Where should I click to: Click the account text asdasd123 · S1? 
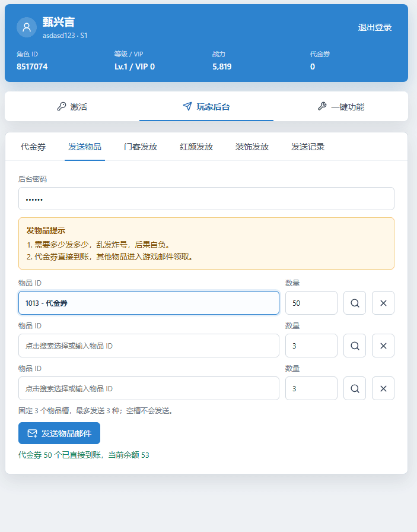(x=65, y=36)
